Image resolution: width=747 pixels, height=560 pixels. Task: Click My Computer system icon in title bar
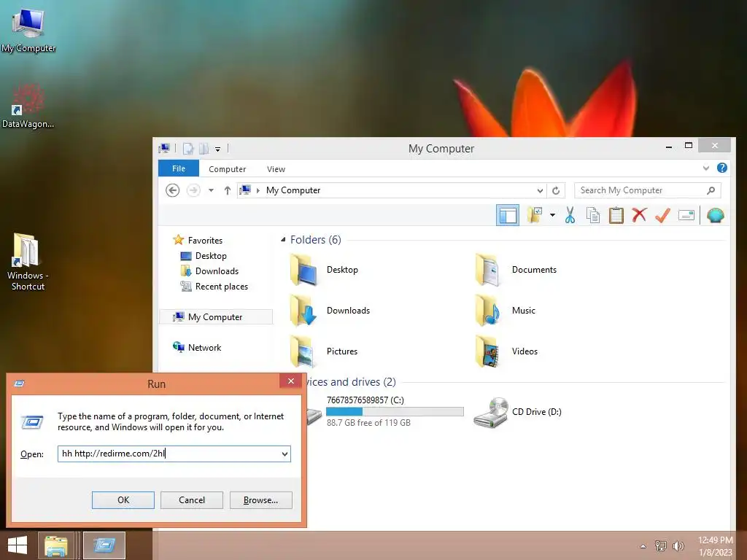click(x=164, y=148)
